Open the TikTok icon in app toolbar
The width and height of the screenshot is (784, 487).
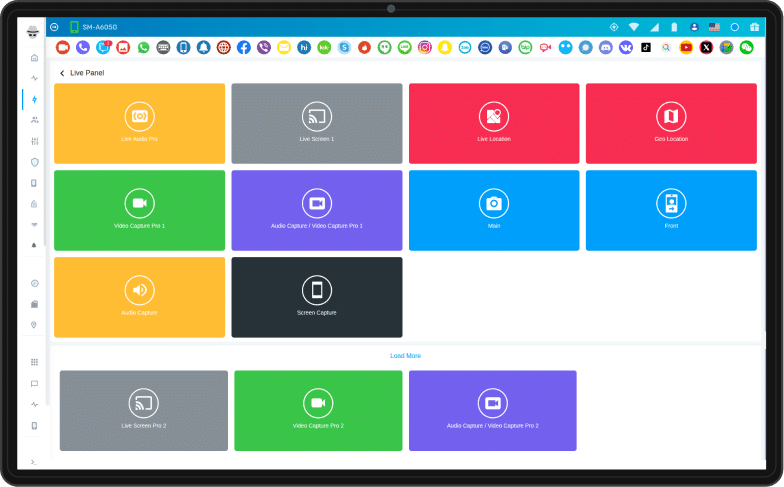pyautogui.click(x=646, y=47)
